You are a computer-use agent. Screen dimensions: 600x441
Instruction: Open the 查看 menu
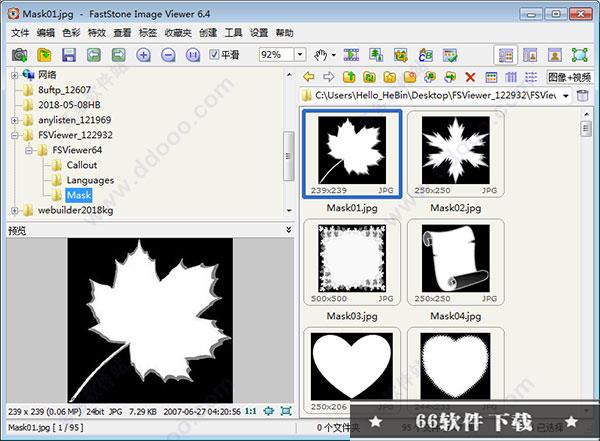[122, 33]
